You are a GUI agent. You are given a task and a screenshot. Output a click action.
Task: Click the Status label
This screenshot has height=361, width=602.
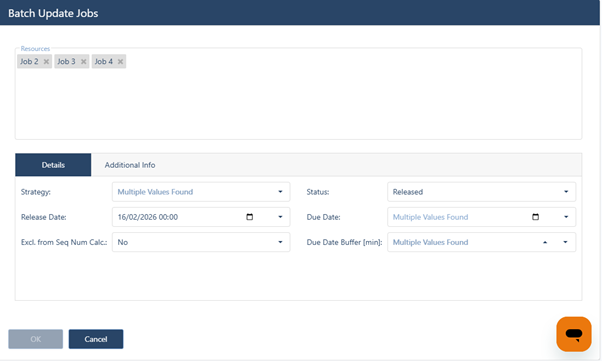pyautogui.click(x=318, y=192)
